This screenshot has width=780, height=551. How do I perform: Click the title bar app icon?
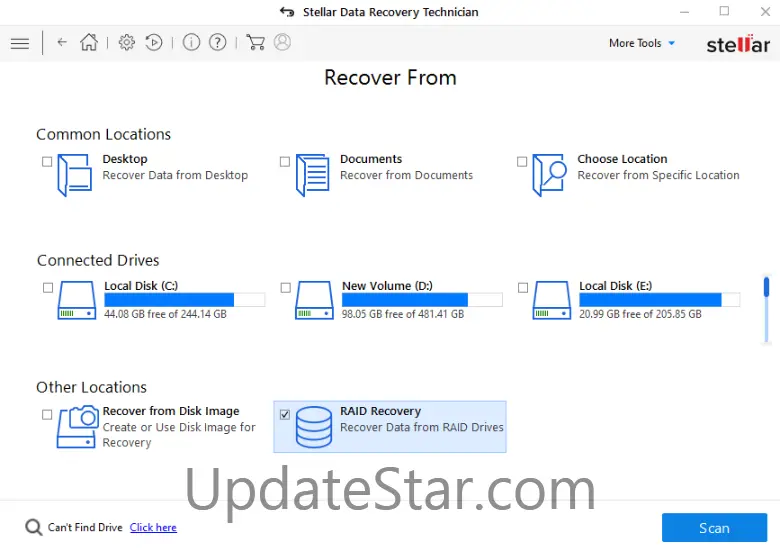pos(287,12)
